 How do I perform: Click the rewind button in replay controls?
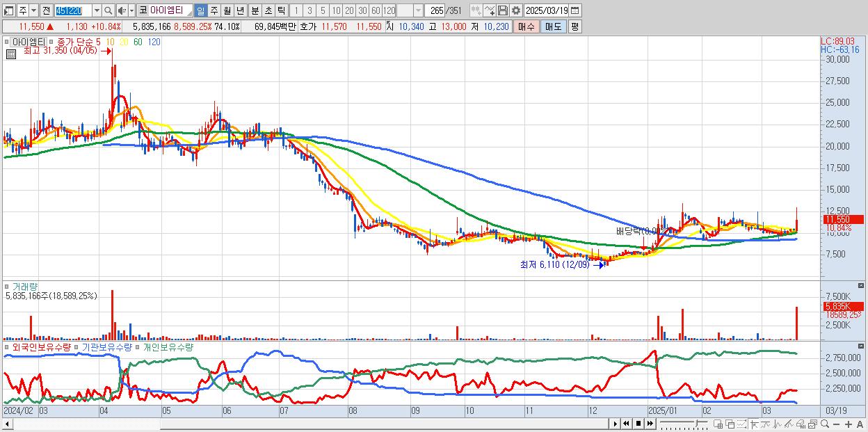[x=626, y=424]
